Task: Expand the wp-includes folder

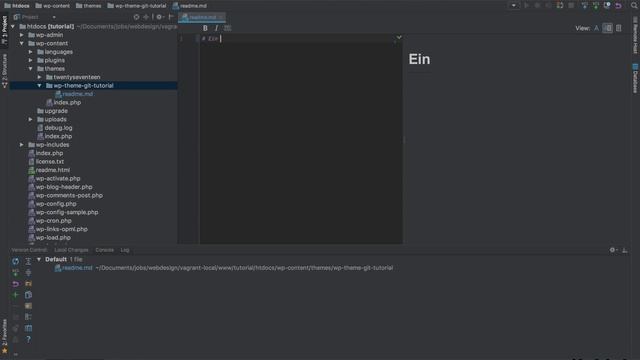Action: point(22,145)
